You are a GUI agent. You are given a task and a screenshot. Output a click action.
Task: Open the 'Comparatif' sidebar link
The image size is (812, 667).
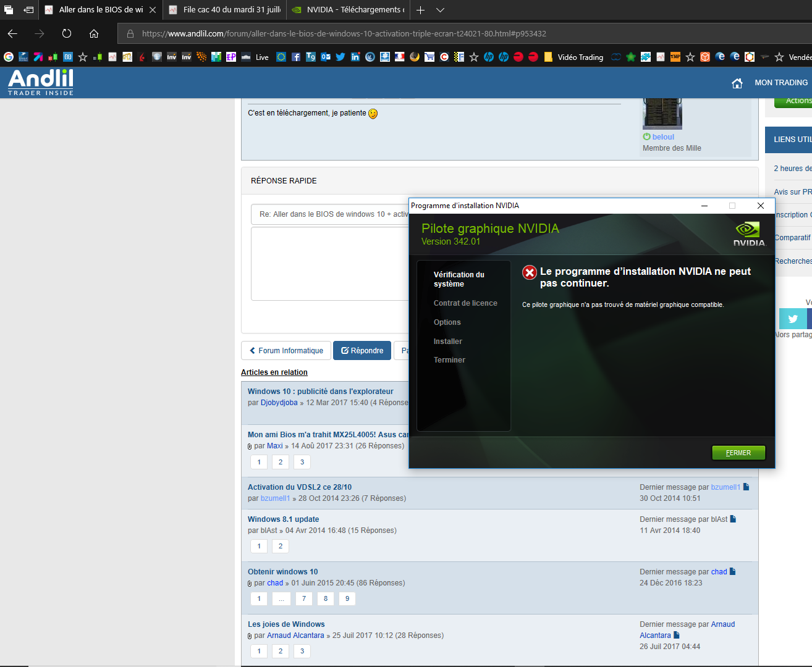point(792,238)
